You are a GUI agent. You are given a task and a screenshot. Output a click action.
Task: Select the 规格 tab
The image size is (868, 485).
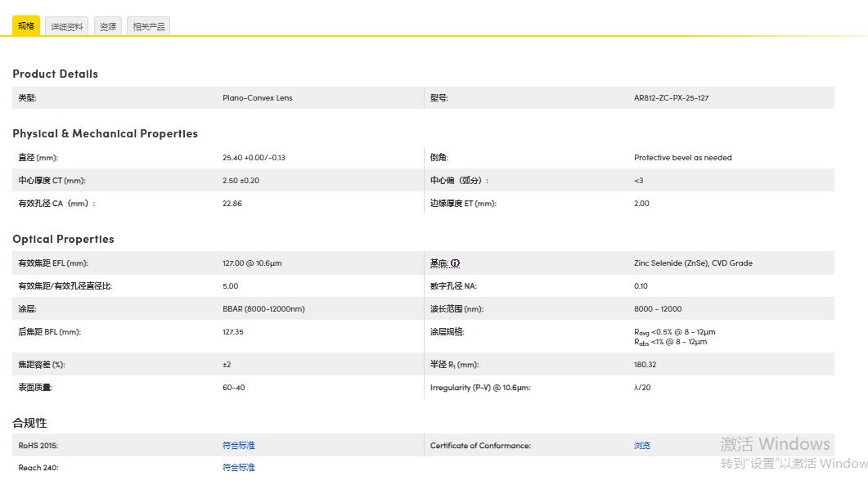pyautogui.click(x=25, y=25)
